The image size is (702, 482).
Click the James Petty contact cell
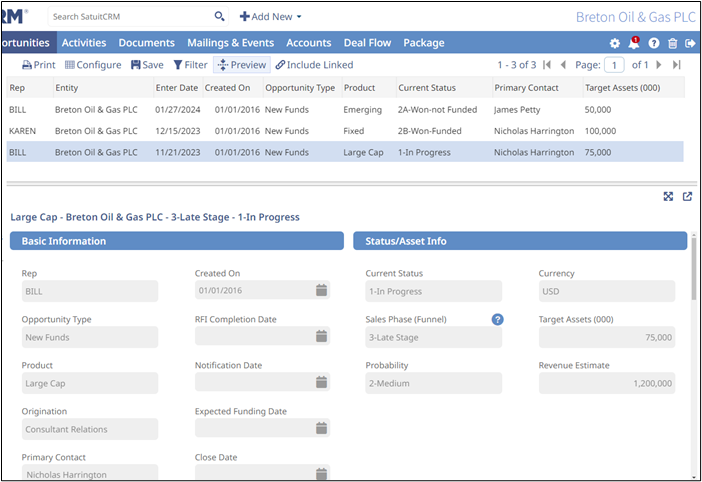click(x=517, y=110)
